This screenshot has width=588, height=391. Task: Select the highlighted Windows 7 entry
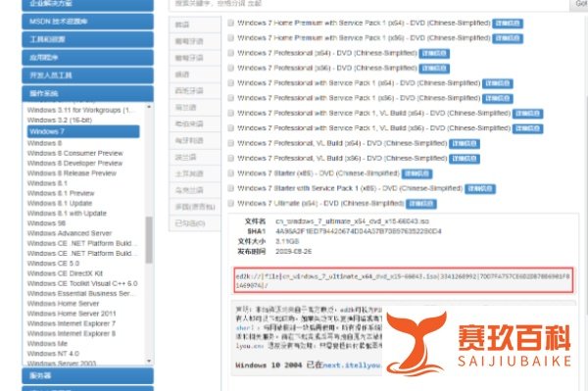click(x=83, y=131)
